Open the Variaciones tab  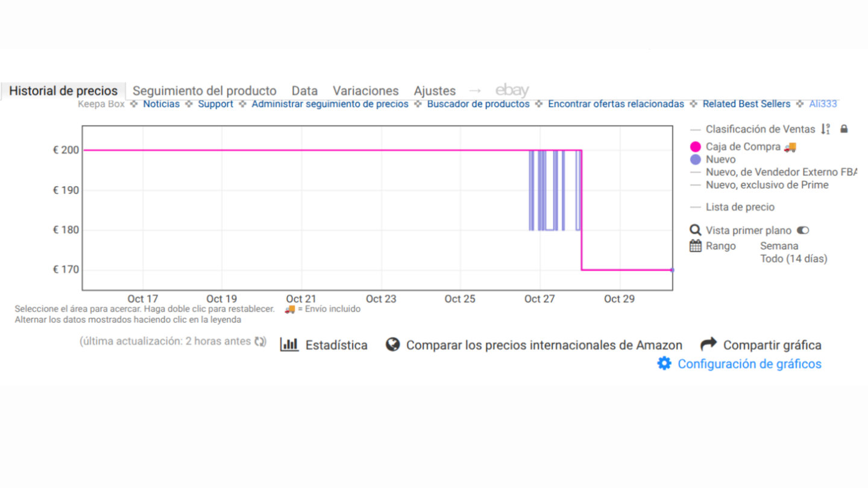[x=365, y=91]
